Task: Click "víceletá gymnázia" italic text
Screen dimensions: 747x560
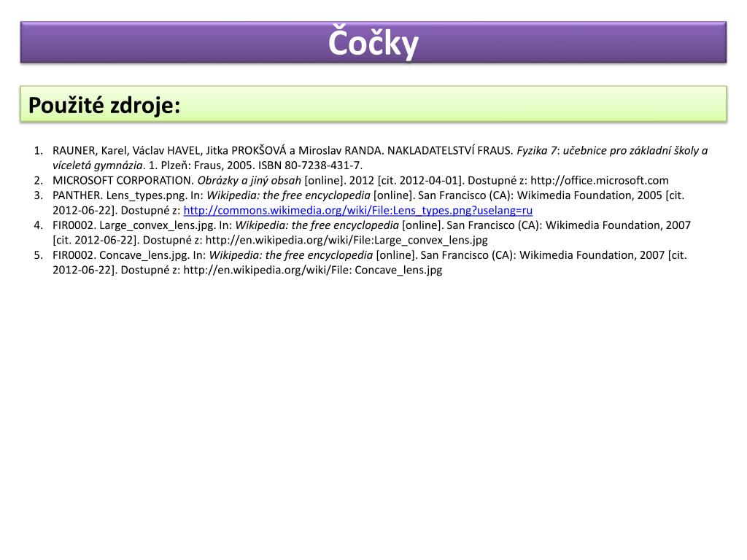Action: [98, 166]
